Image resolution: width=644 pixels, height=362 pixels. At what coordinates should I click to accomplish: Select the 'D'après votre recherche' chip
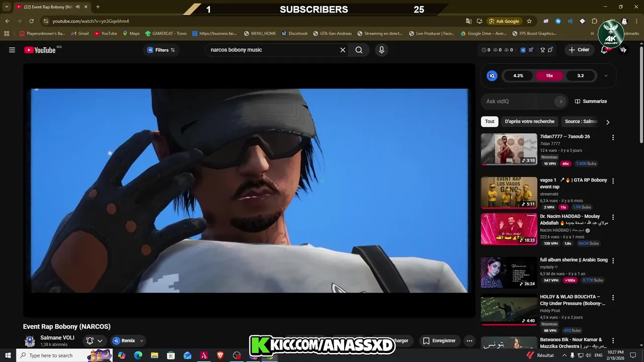coord(529,121)
